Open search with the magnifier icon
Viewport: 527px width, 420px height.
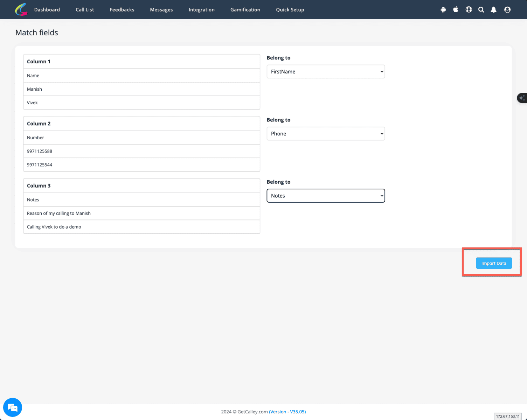click(x=481, y=10)
